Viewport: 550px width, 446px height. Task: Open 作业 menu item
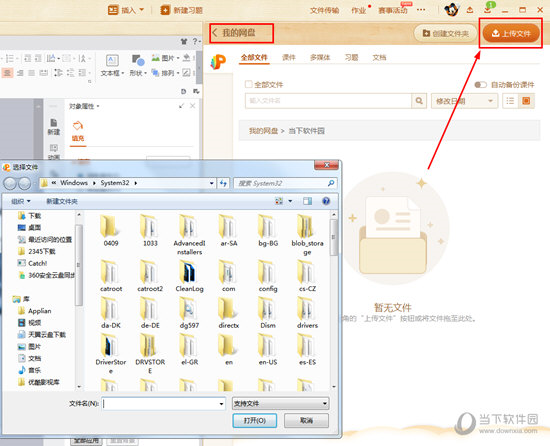358,11
